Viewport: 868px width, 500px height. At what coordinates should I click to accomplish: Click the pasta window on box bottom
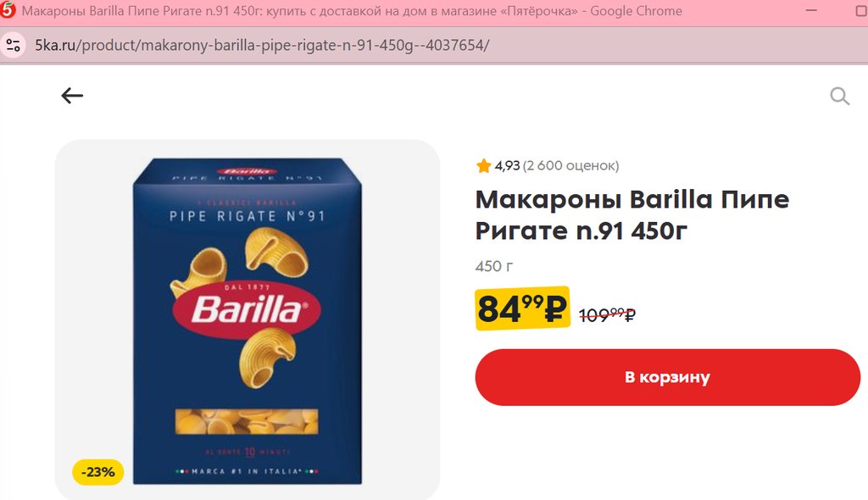(247, 421)
